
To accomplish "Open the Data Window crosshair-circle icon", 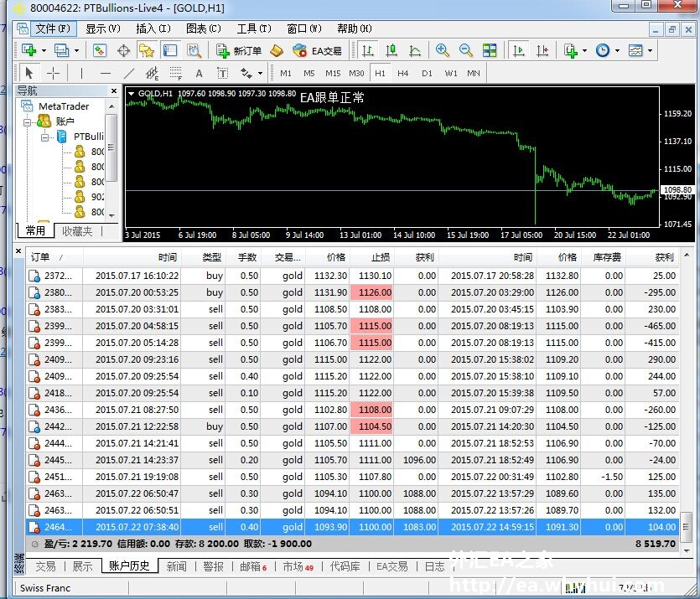I will pyautogui.click(x=123, y=50).
